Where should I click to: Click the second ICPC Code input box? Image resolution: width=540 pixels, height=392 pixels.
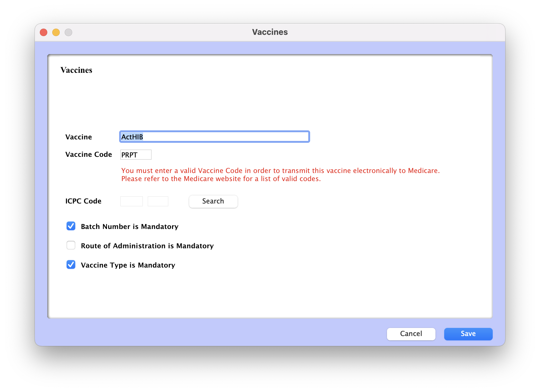point(158,201)
